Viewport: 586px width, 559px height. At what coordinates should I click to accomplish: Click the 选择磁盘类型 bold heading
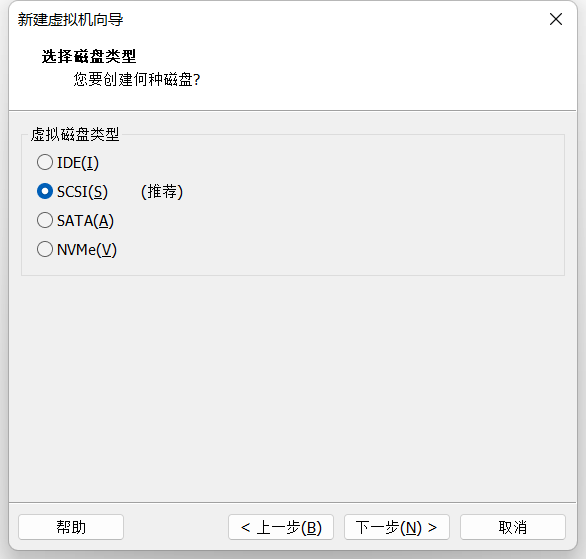click(89, 56)
